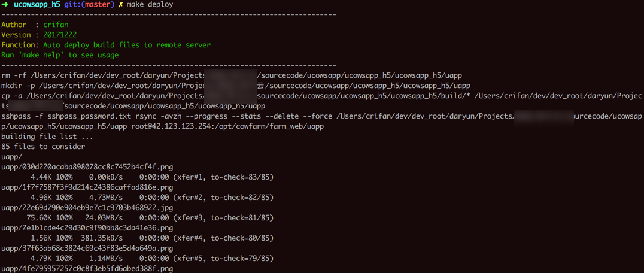Image resolution: width=644 pixels, height=273 pixels.
Task: Click the ucowsapp_h5 directory name in prompt
Action: click(x=37, y=5)
